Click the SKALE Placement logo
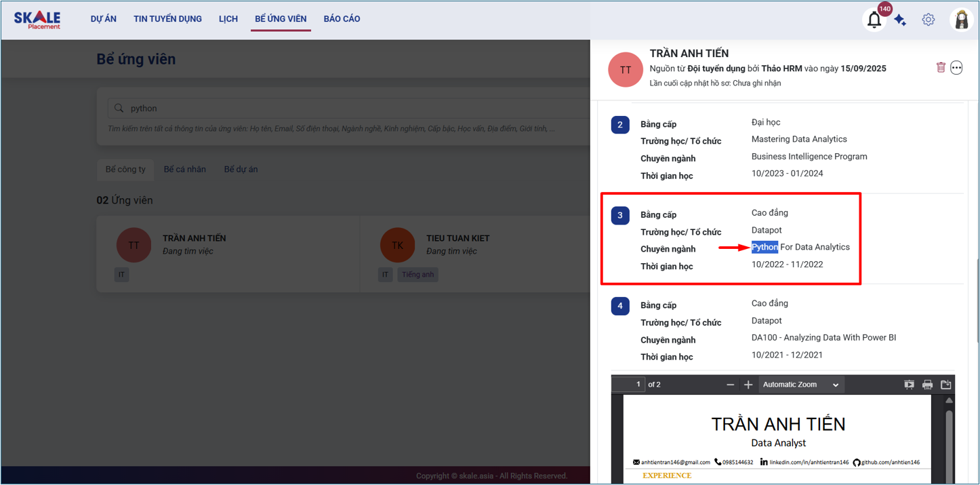 37,20
